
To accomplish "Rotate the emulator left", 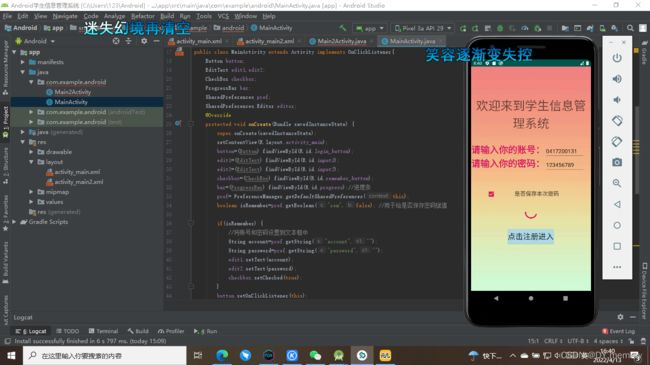I will 617,121.
